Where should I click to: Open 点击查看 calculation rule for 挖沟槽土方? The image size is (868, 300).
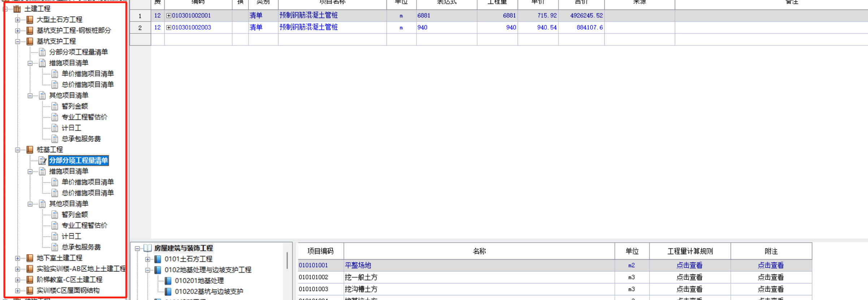pos(689,289)
